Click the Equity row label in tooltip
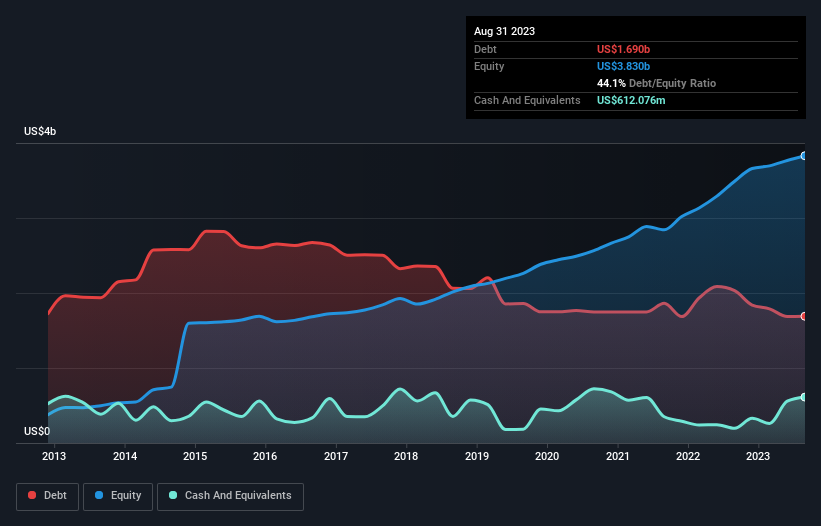The width and height of the screenshot is (821, 526). 489,66
